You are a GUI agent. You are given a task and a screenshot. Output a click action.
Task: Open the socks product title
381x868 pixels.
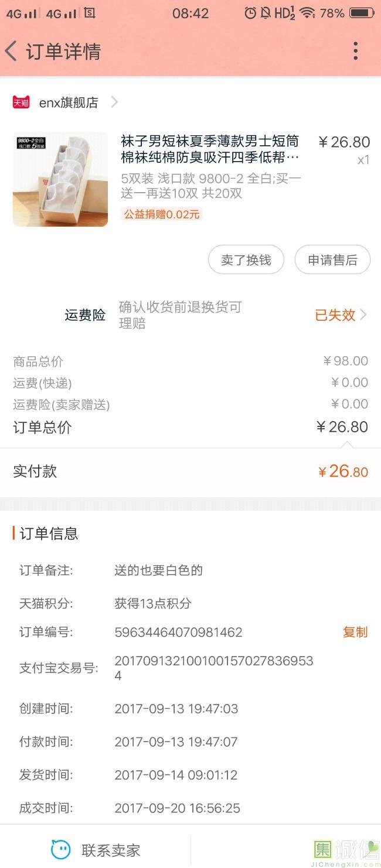210,149
